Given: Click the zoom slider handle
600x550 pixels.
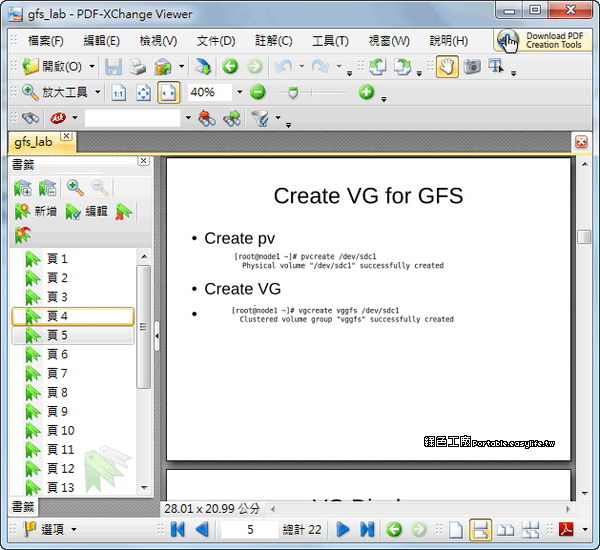Looking at the screenshot, I should [293, 93].
